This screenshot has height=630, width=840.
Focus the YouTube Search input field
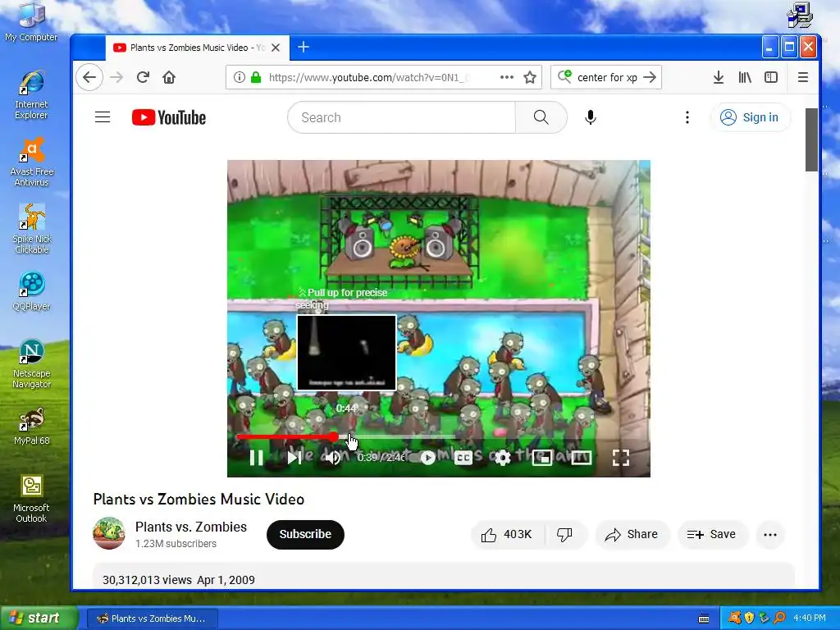[x=402, y=117]
